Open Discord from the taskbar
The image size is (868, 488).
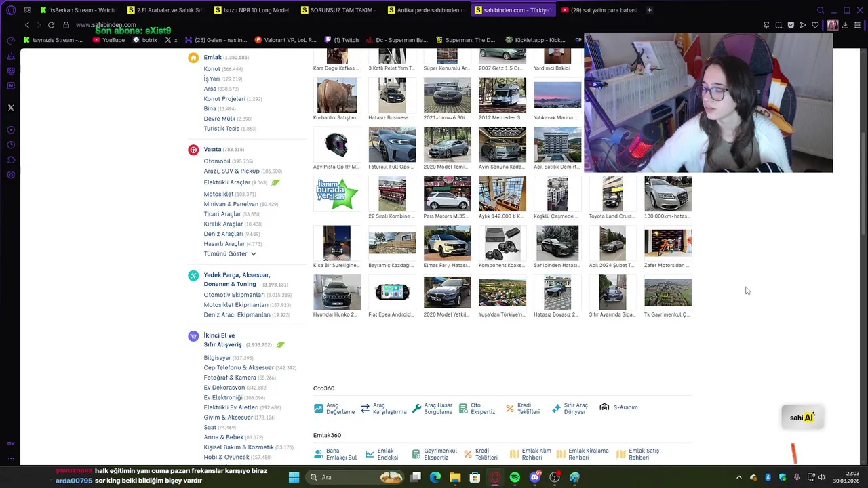534,477
